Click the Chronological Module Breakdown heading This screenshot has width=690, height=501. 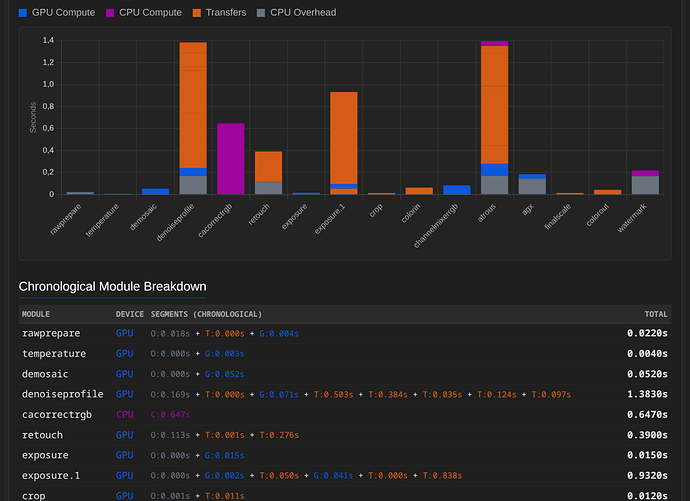click(x=112, y=287)
